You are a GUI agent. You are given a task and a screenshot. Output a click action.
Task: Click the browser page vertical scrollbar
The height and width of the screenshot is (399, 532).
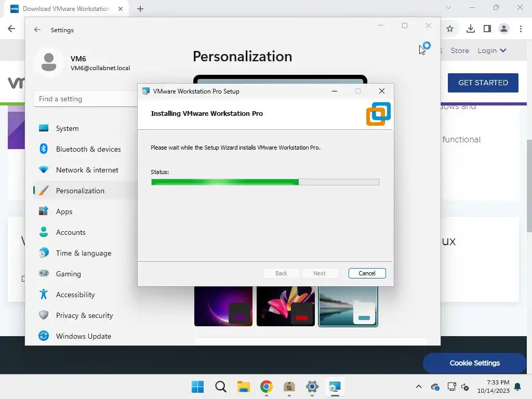[x=529, y=186]
